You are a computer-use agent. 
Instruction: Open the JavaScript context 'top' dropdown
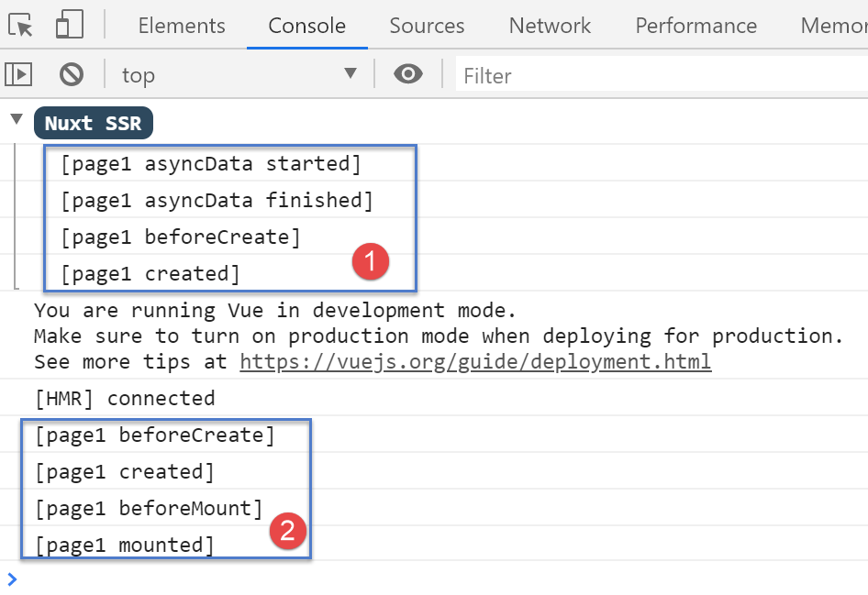pos(239,74)
